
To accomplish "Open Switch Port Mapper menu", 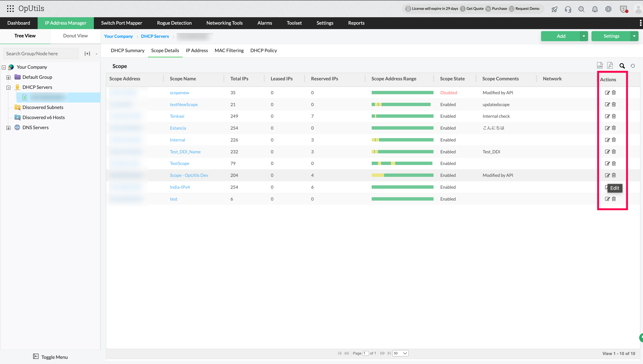I will point(121,23).
